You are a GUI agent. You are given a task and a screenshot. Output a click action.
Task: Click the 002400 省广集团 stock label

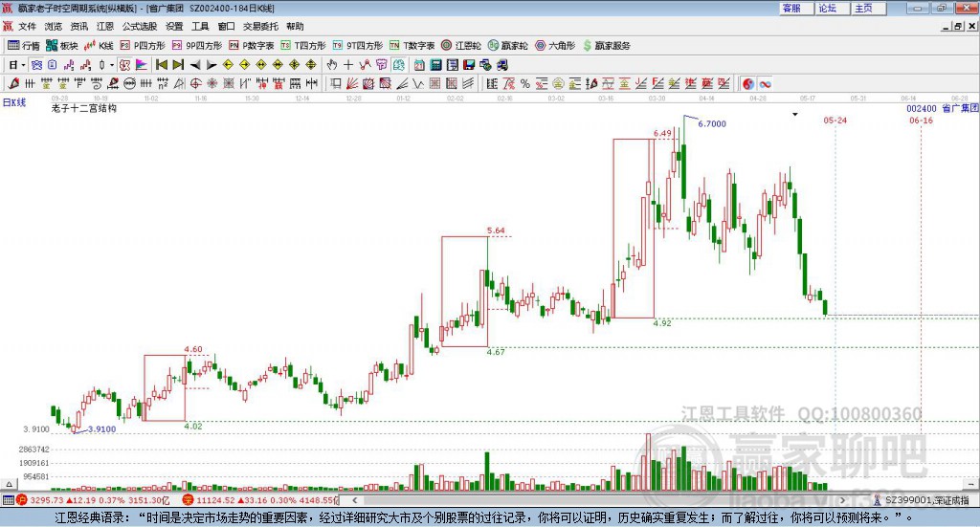point(942,109)
